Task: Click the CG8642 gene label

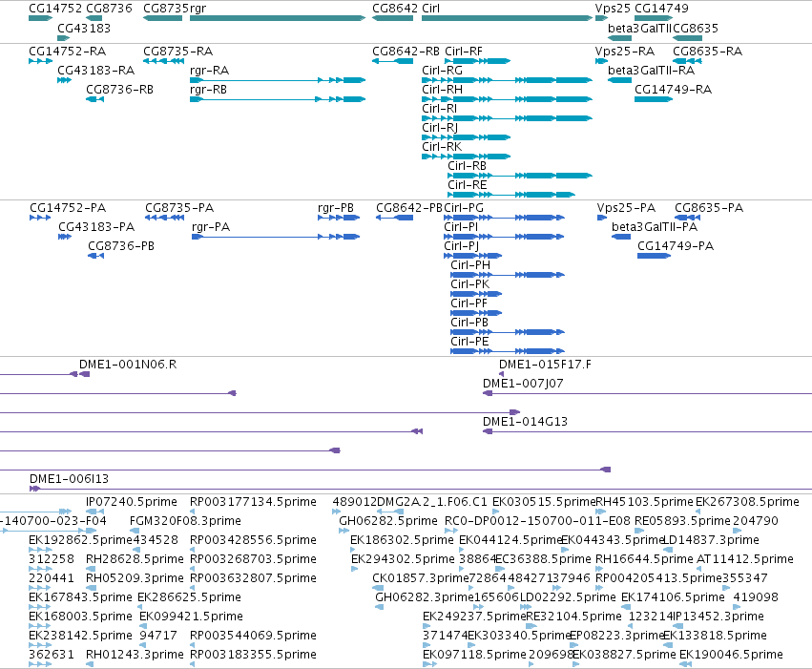Action: pyautogui.click(x=395, y=9)
